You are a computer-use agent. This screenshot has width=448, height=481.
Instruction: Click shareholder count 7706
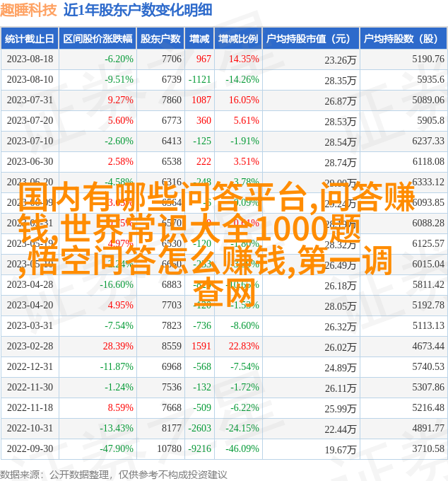click(172, 59)
